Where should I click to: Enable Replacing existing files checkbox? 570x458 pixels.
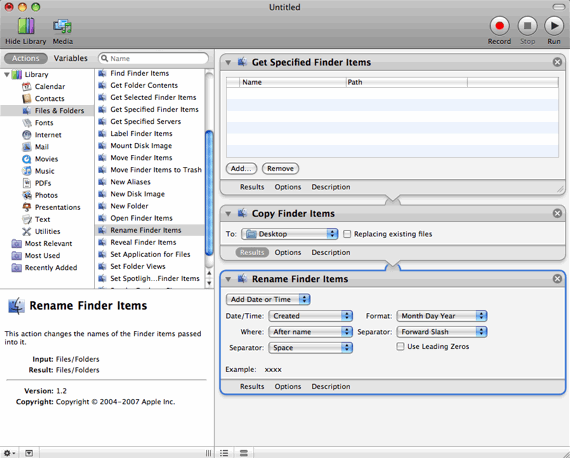347,234
